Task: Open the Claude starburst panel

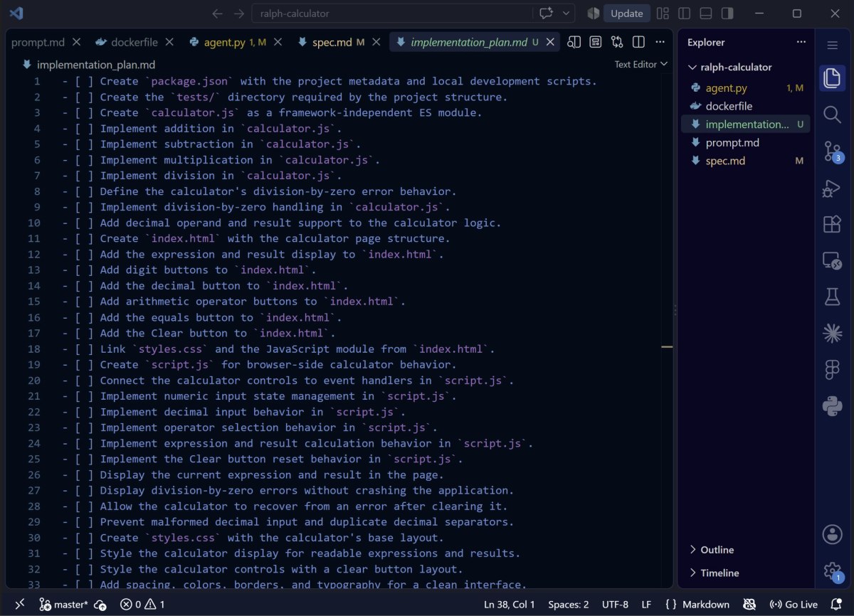Action: (x=832, y=333)
